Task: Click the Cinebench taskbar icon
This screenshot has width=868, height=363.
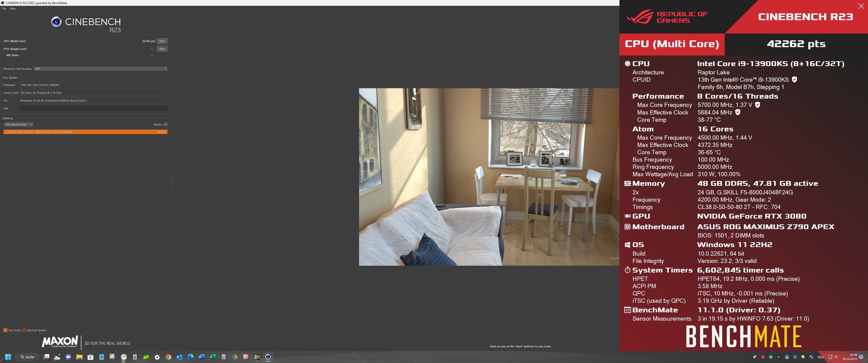Action: 268,357
